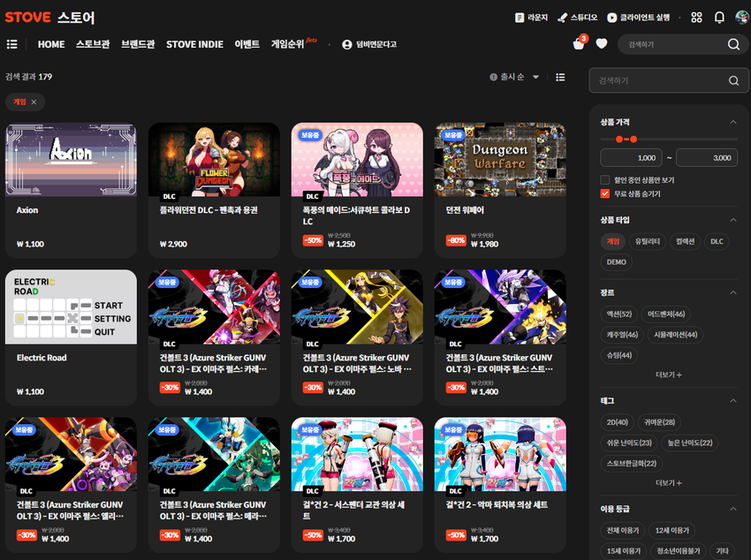The width and height of the screenshot is (751, 560).
Task: Check 할인 중인 상품만 보기 checkbox
Action: click(x=605, y=180)
